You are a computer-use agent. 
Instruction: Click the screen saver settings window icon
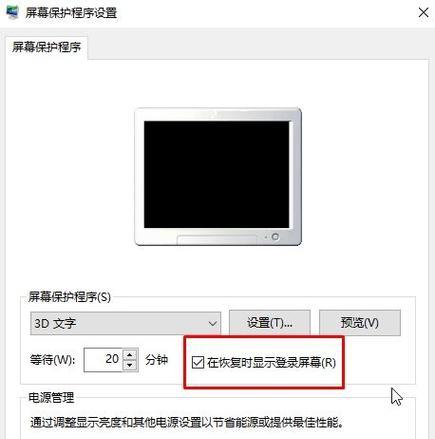12,12
